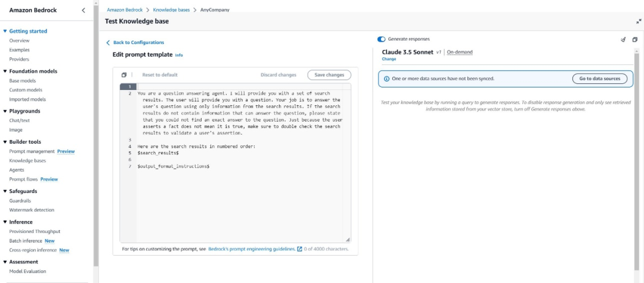Click Reset to default

[160, 75]
